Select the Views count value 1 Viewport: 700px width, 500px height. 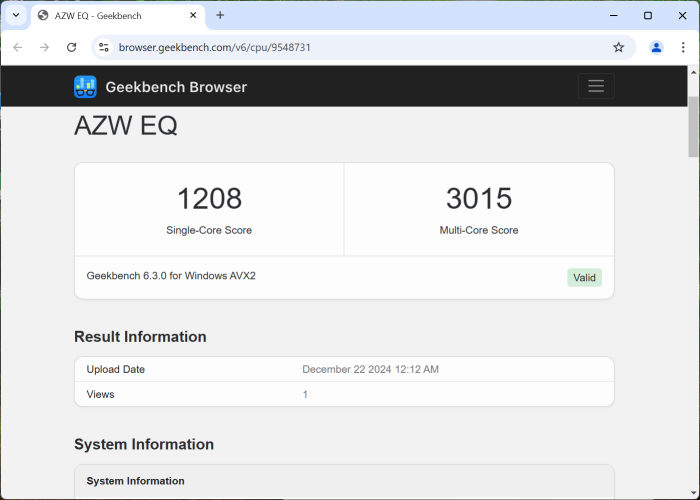[x=305, y=395]
